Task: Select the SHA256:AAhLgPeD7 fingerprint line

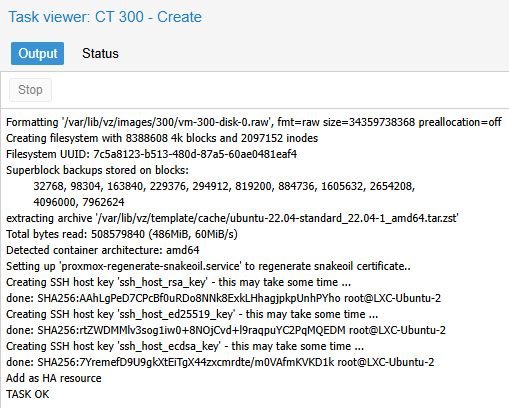Action: coord(223,298)
